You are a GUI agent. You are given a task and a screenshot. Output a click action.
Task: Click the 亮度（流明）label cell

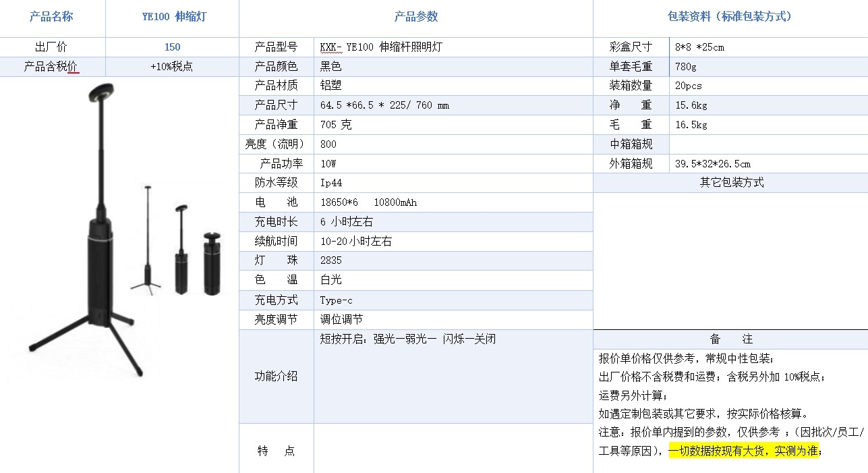point(277,144)
